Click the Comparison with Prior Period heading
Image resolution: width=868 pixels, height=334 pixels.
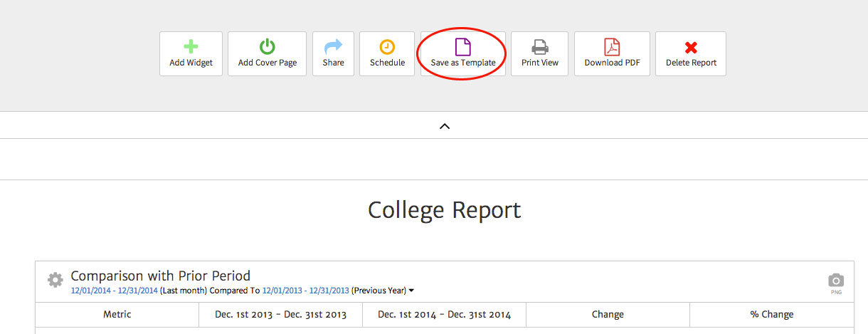(x=160, y=276)
